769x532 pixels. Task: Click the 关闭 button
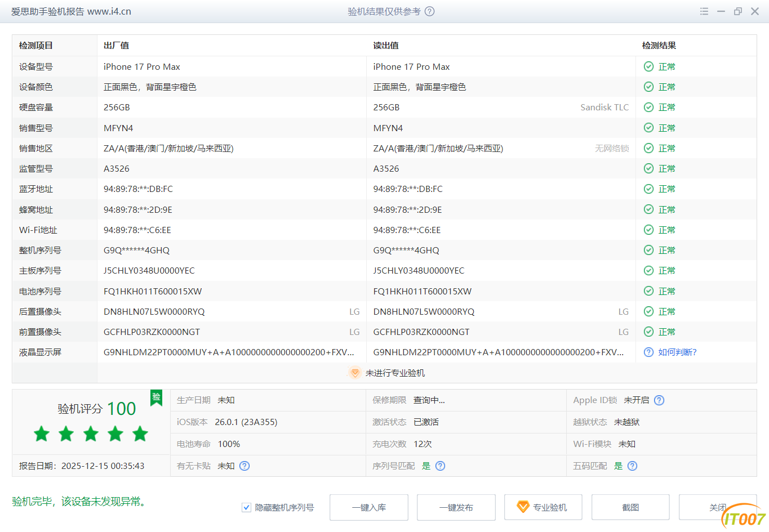[718, 507]
